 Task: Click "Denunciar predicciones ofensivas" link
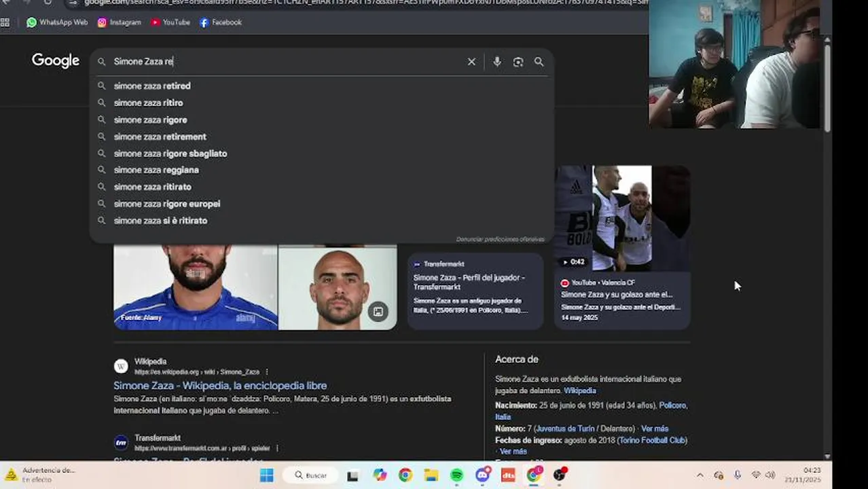pos(500,239)
